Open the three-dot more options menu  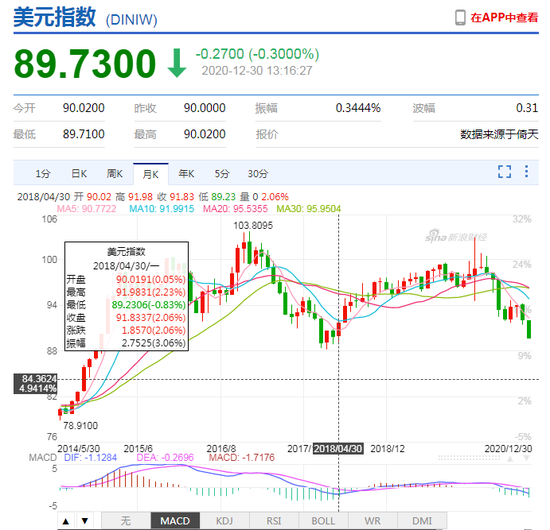[526, 171]
